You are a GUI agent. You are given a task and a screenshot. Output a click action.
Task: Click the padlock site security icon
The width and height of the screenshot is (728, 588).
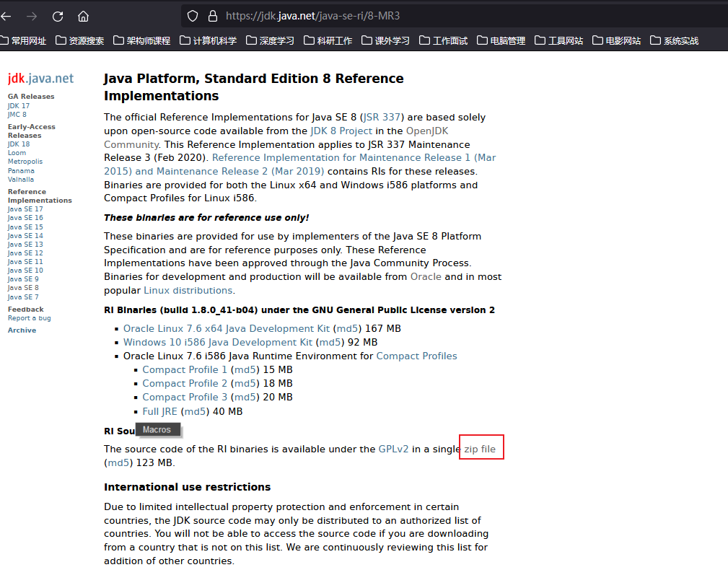tap(213, 17)
